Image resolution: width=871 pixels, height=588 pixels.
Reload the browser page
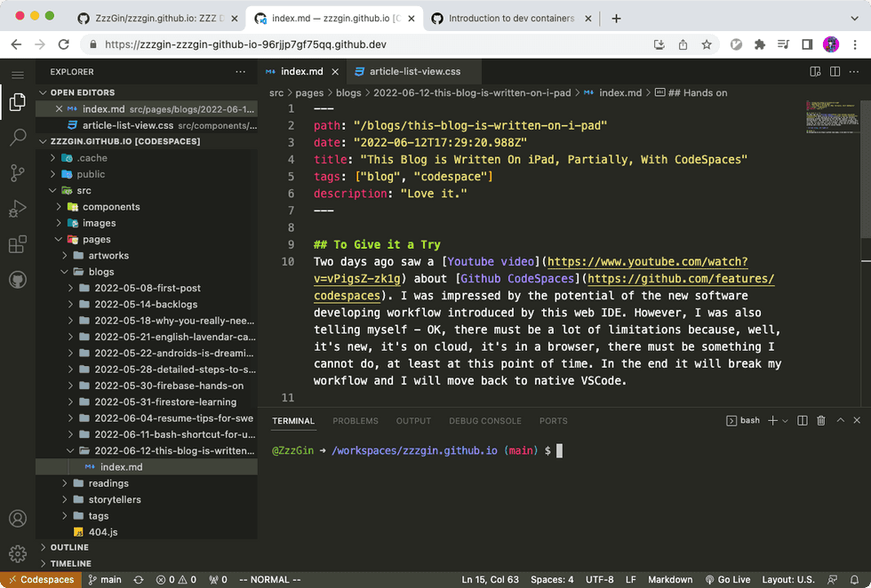point(64,44)
